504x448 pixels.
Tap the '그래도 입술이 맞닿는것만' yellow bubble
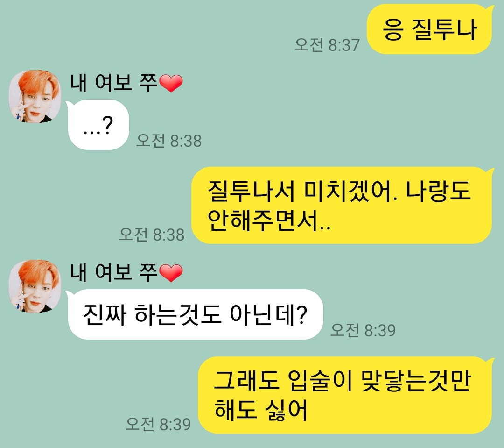click(x=345, y=395)
